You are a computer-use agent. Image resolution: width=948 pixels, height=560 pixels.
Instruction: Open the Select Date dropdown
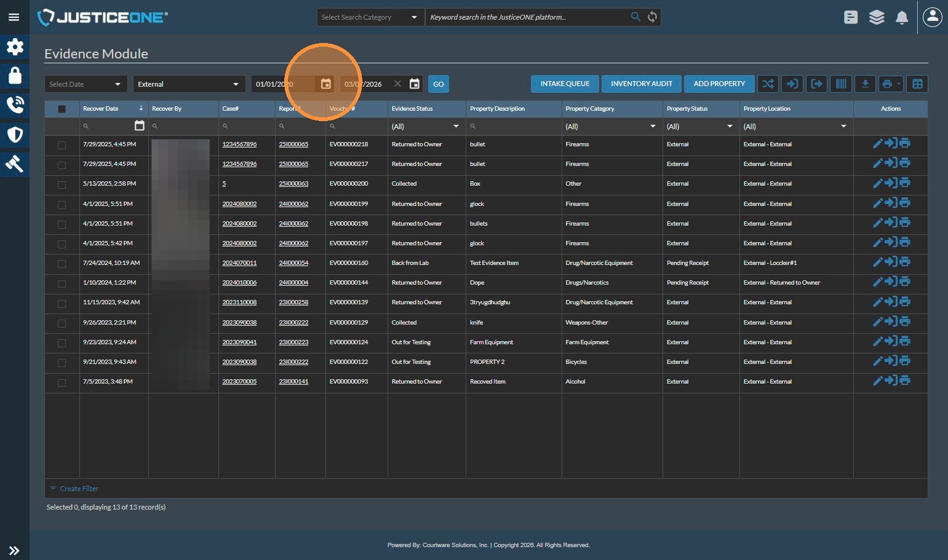pos(86,84)
